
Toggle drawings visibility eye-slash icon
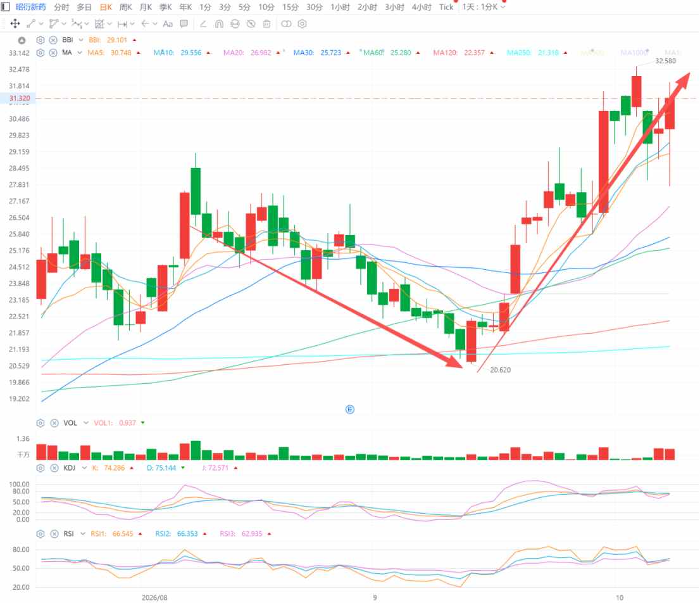pyautogui.click(x=251, y=23)
